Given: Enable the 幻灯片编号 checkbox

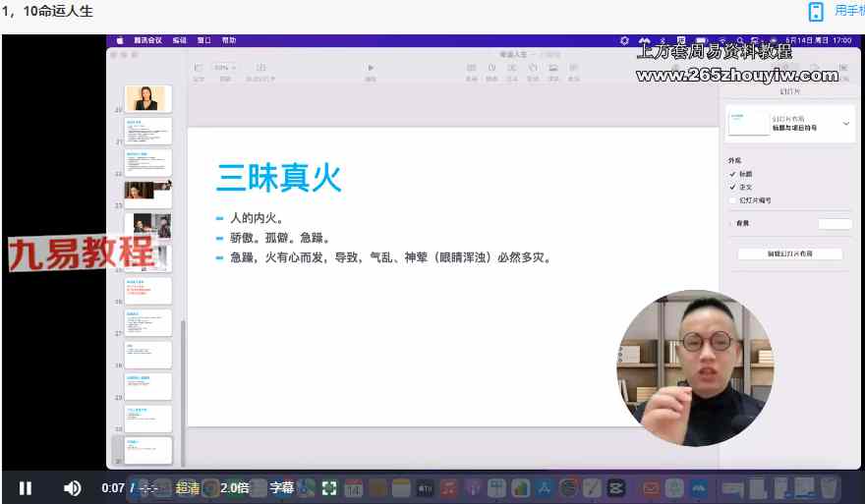Looking at the screenshot, I should (x=732, y=200).
